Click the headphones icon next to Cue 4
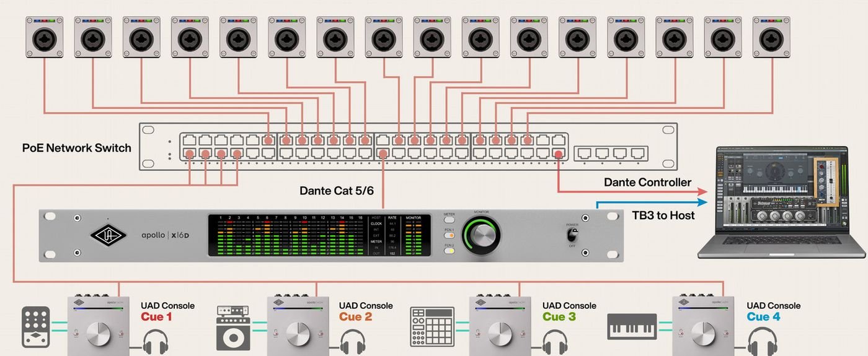Image resolution: width=868 pixels, height=356 pixels. 762,343
